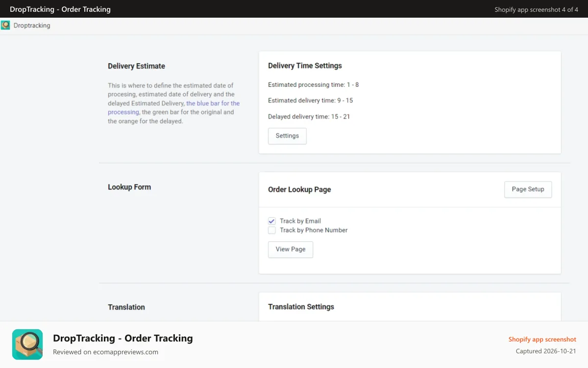Open the Delivery Time Settings button
588x368 pixels.
(x=287, y=136)
